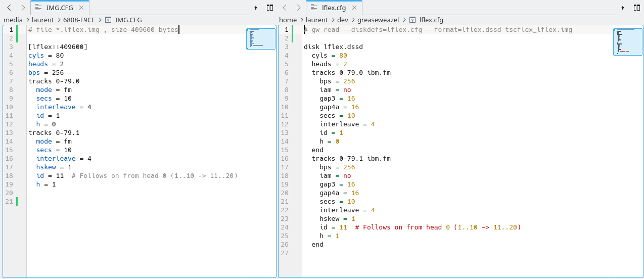This screenshot has height=279, width=644.
Task: Open 'home' folder in right breadcrumb
Action: (288, 20)
